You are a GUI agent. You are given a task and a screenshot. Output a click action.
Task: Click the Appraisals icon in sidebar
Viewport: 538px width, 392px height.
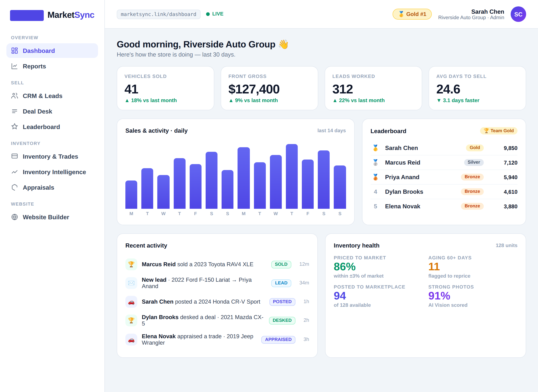(x=15, y=188)
